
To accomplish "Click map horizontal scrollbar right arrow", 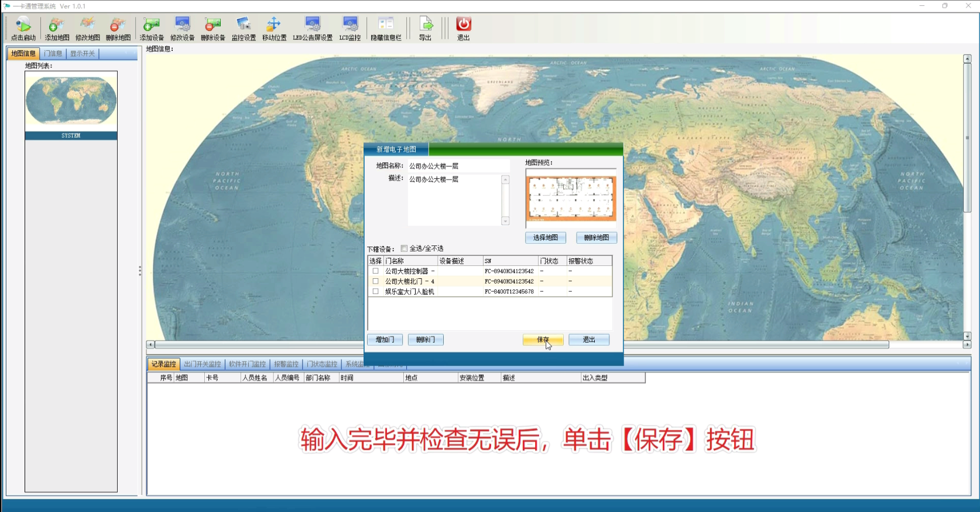I will pyautogui.click(x=967, y=344).
